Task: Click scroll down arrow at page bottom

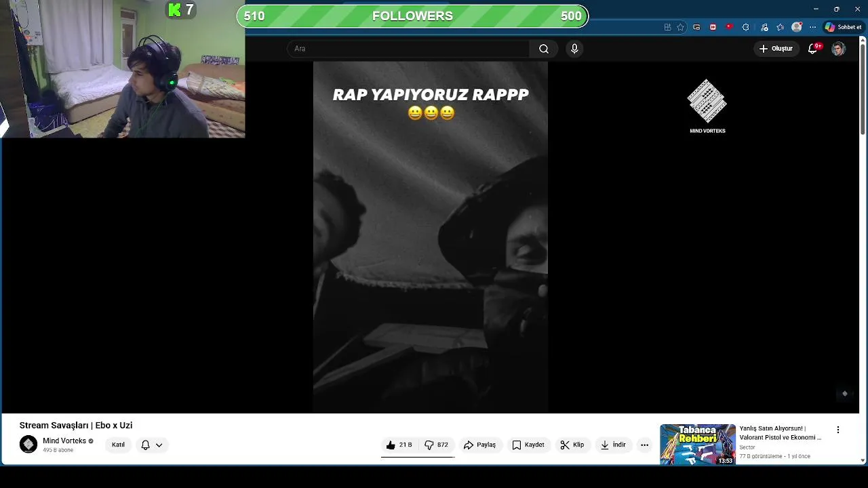Action: click(863, 461)
